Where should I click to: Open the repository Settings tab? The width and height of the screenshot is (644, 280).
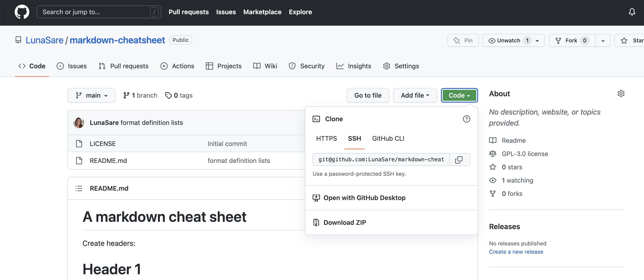[x=401, y=66]
